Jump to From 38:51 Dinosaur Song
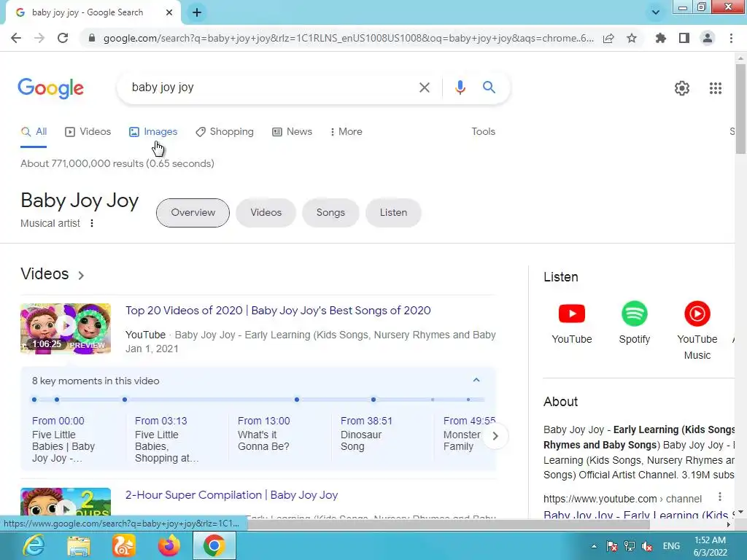Screen dimensions: 747x560 tap(366, 433)
